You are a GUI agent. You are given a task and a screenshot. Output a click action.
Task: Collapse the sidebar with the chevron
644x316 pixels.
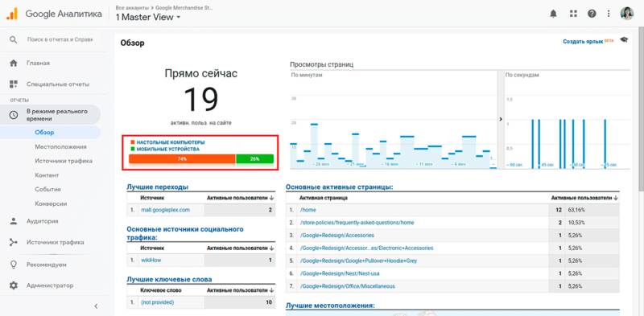96,306
